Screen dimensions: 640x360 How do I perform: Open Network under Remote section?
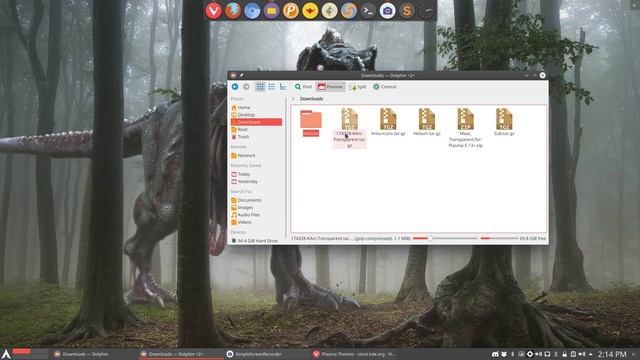pos(256,156)
